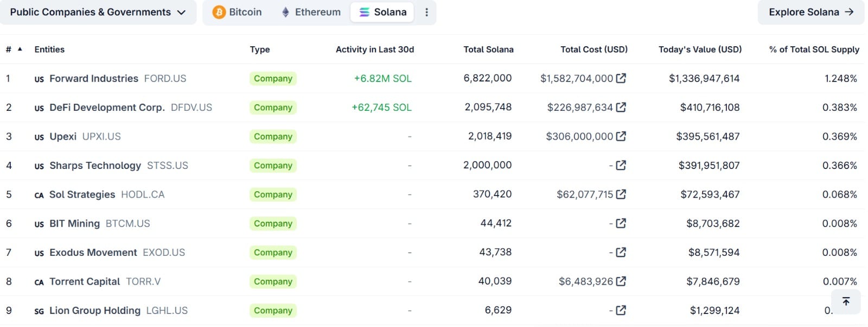Screen dimensions: 868x327
Task: Expand the Public Companies & Governments dropdown
Action: [x=98, y=12]
